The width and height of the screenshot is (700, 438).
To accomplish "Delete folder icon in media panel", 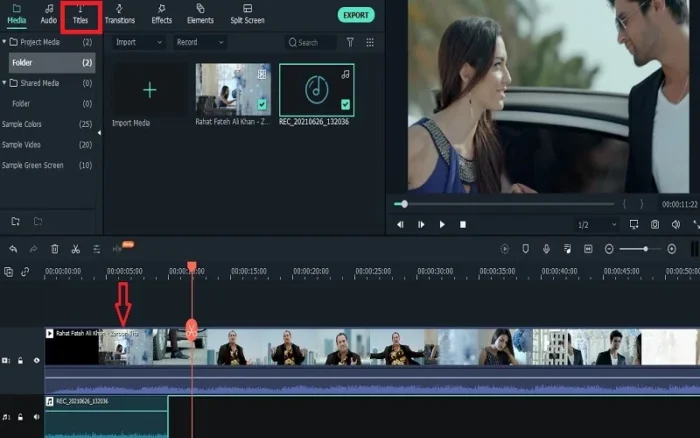I will click(x=38, y=221).
